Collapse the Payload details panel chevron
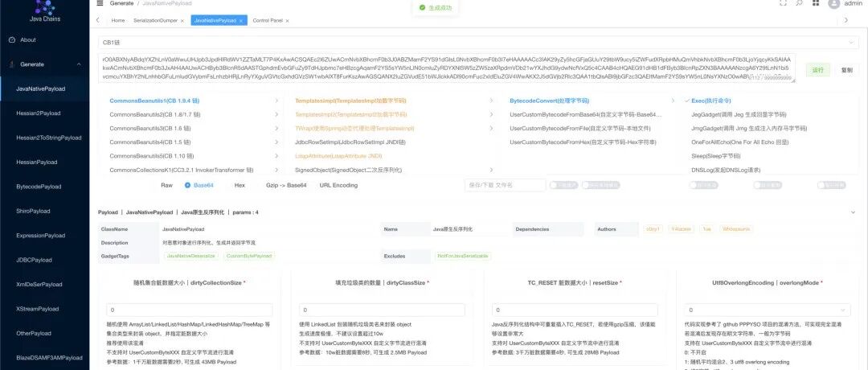This screenshot has width=868, height=370. point(853,212)
